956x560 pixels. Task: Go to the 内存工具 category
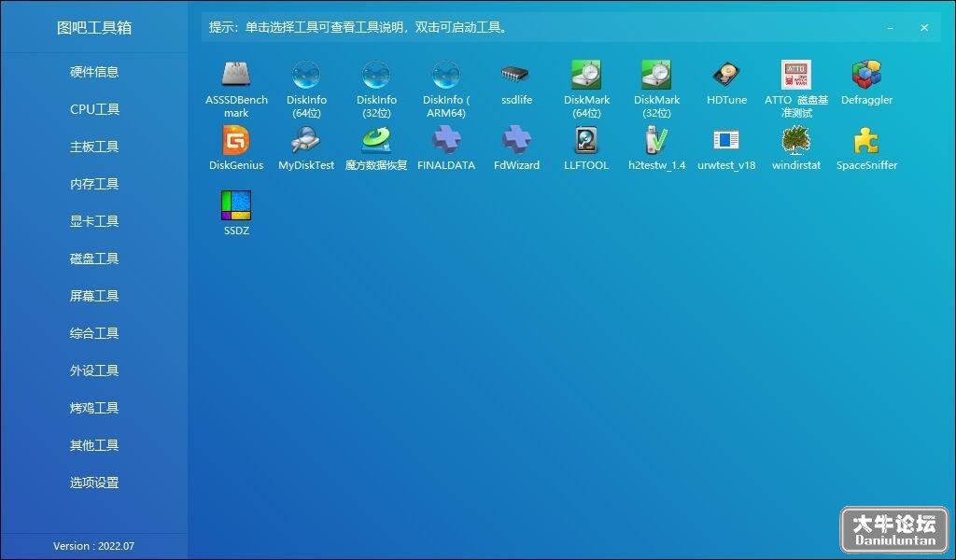[94, 184]
